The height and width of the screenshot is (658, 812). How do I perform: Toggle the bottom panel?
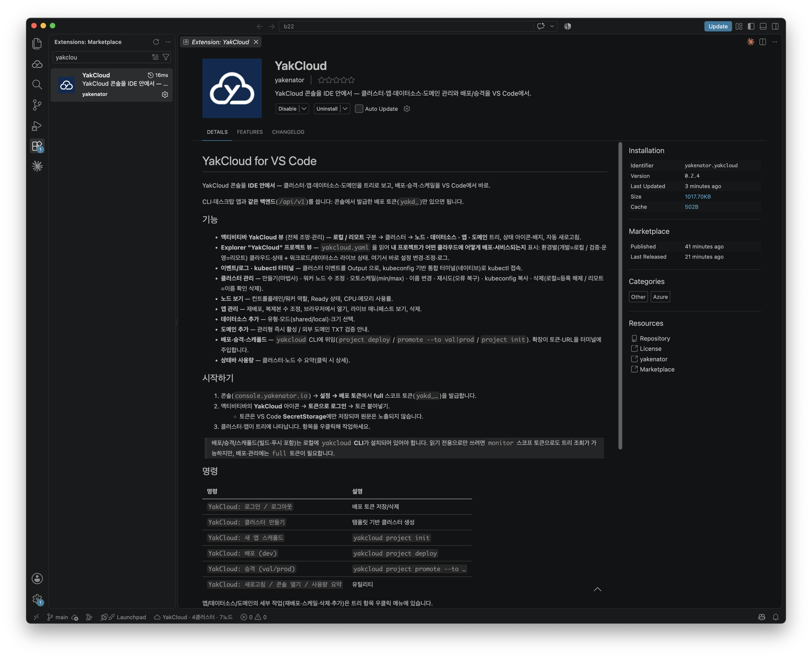coord(763,26)
